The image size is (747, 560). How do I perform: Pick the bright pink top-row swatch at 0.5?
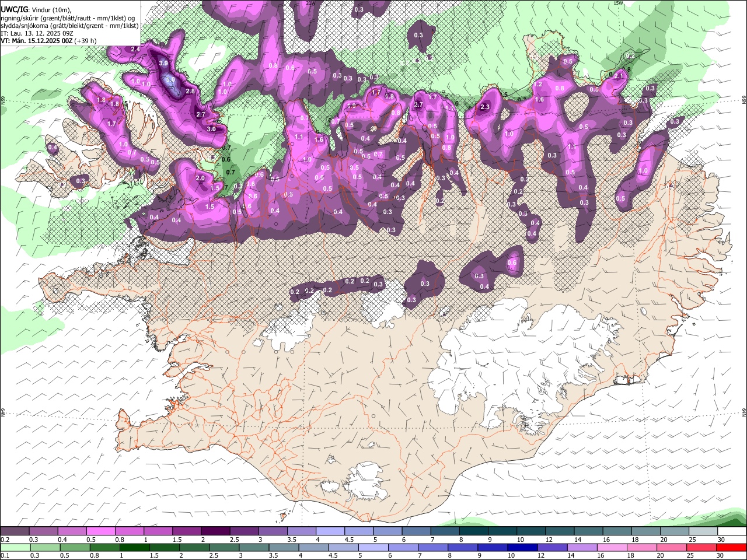(100, 531)
